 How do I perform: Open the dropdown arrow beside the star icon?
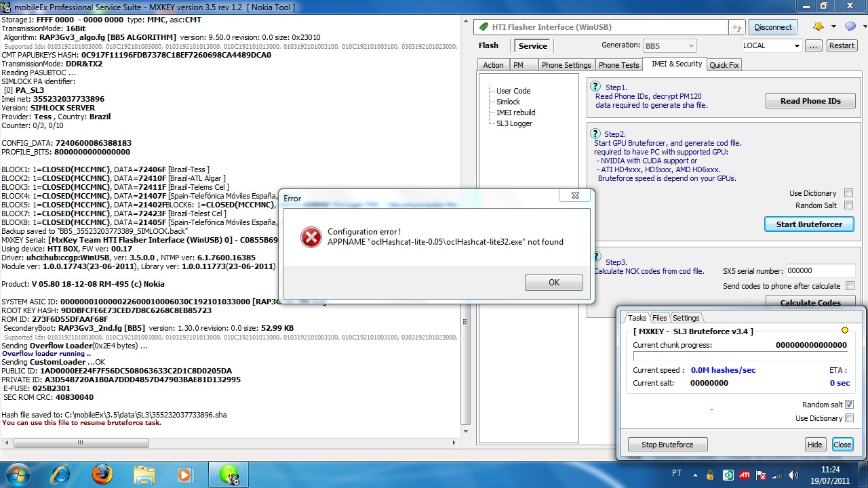pyautogui.click(x=832, y=27)
